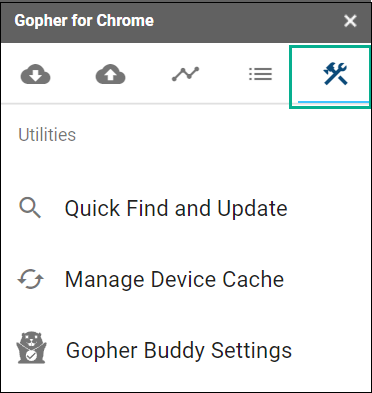The width and height of the screenshot is (372, 393).
Task: Click the magnifying glass Quick Find icon
Action: [30, 208]
